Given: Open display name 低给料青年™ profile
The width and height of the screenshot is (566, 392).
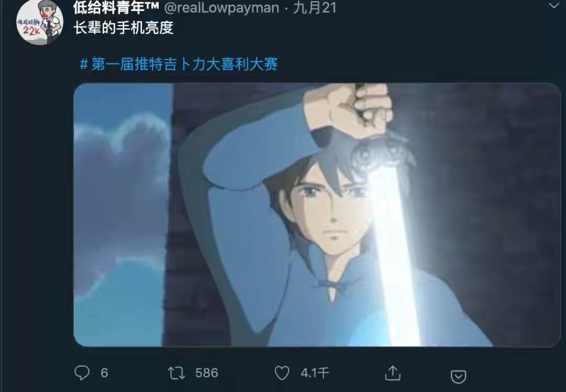Looking at the screenshot, I should pos(116,7).
